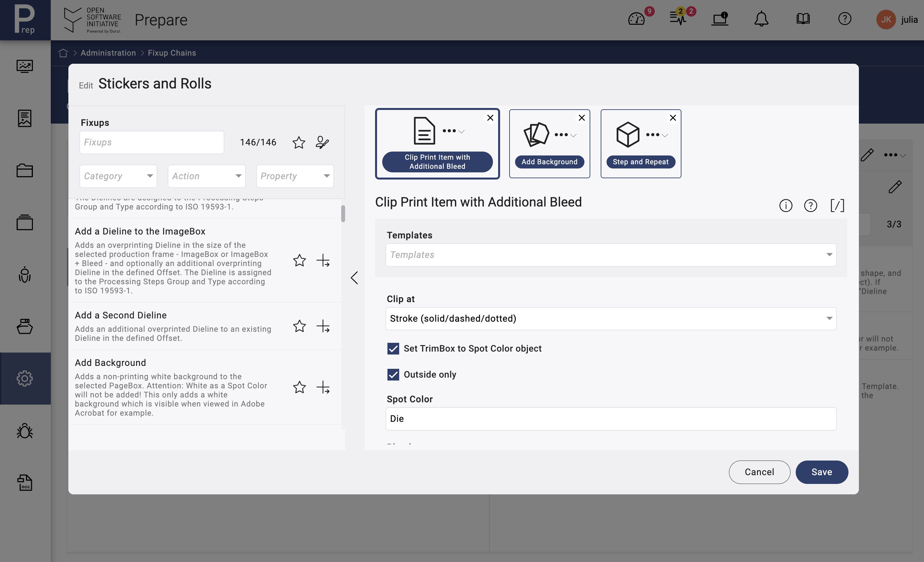
Task: Cancel editing the fixup chain
Action: 759,472
